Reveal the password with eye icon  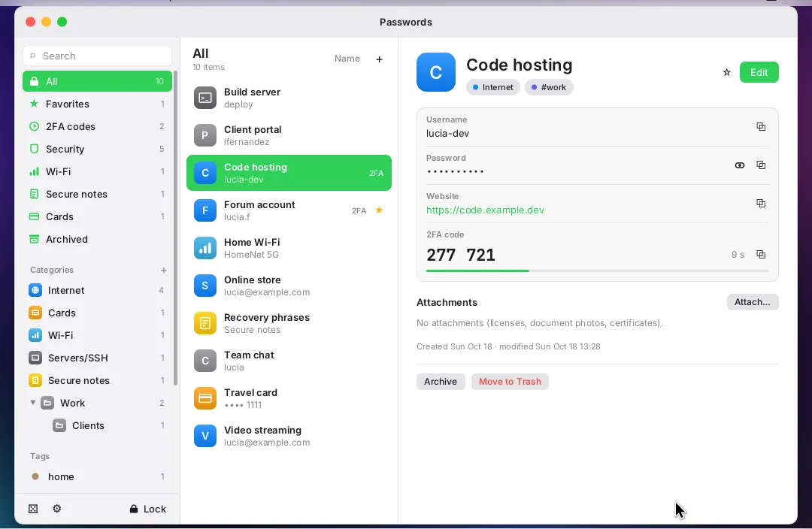pyautogui.click(x=740, y=165)
